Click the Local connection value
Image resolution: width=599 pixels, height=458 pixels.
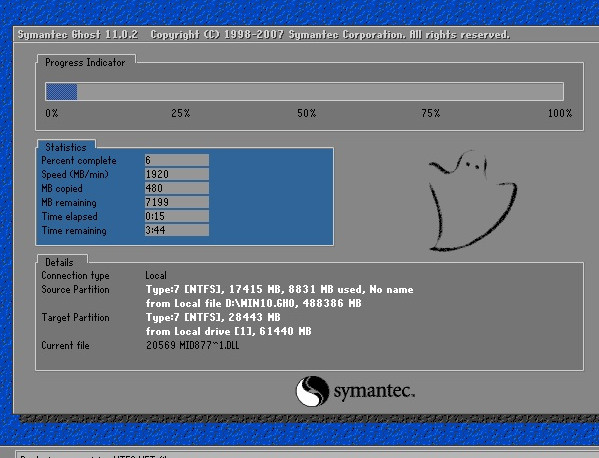(x=155, y=275)
